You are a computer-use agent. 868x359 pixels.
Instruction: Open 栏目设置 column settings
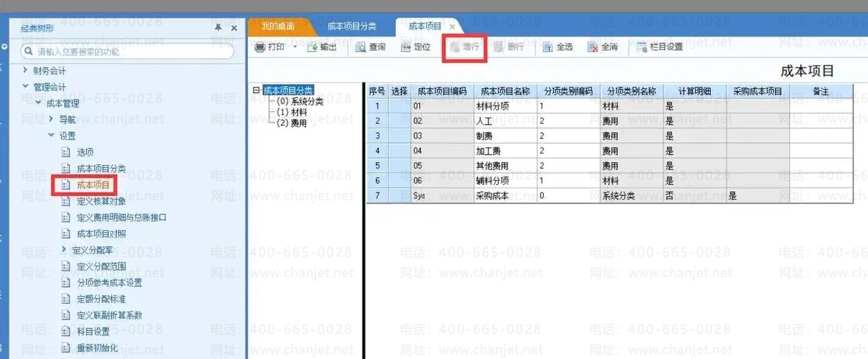click(642, 48)
